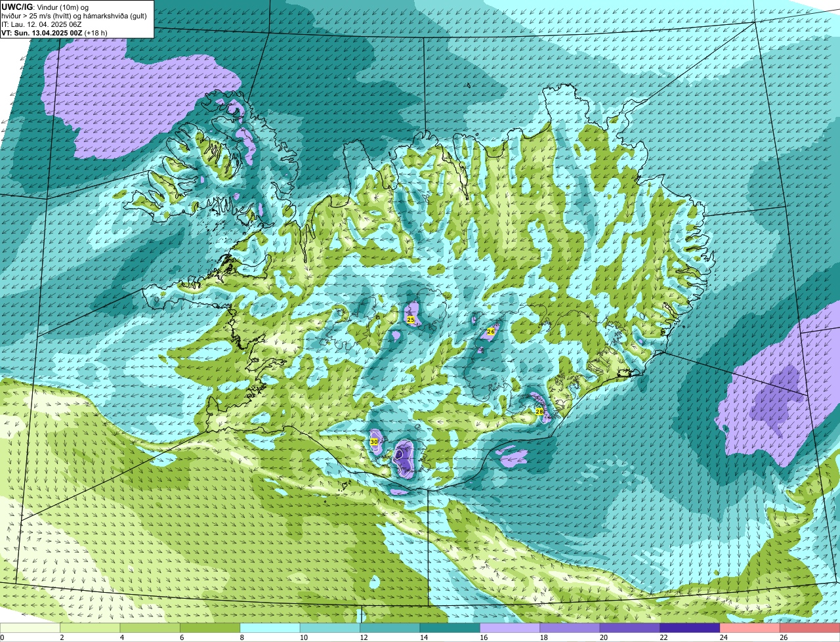Select the 4–6 m/s legend color swatch
840x642 pixels.
[x=150, y=628]
